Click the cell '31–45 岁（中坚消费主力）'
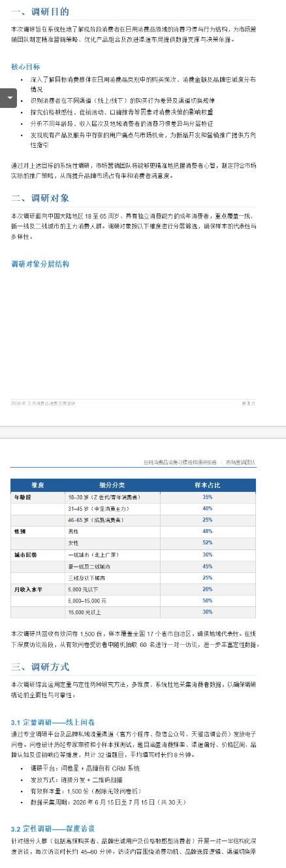 98,508
